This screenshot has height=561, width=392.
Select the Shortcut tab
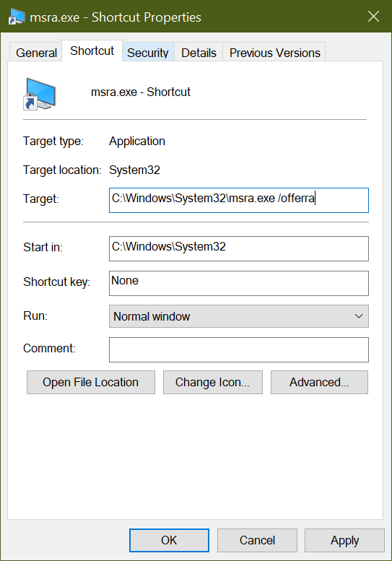[x=92, y=51]
